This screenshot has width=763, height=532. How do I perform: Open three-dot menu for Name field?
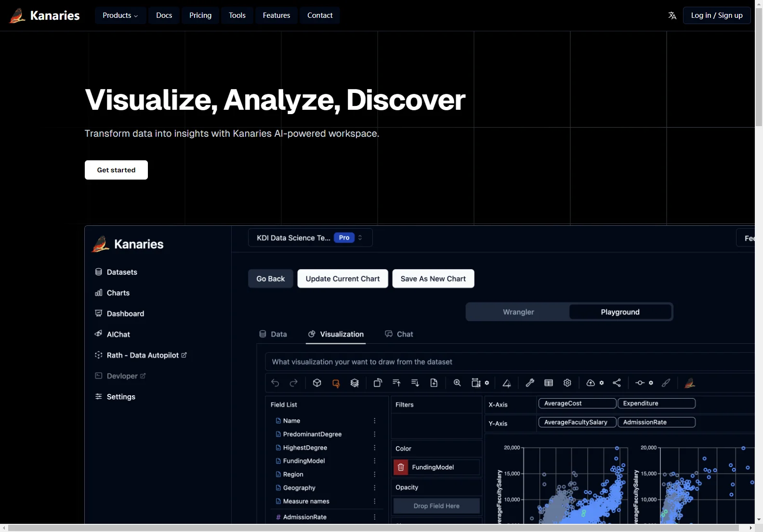(x=375, y=421)
